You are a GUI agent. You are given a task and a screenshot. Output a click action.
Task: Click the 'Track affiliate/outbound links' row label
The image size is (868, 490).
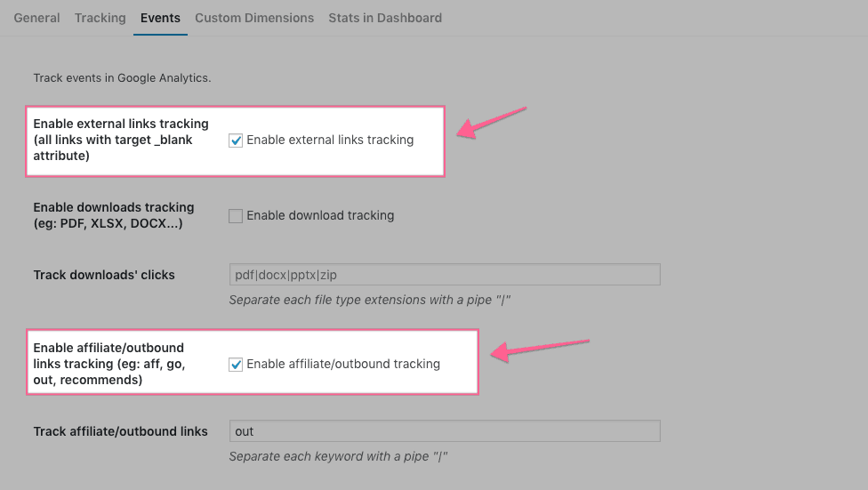[120, 431]
